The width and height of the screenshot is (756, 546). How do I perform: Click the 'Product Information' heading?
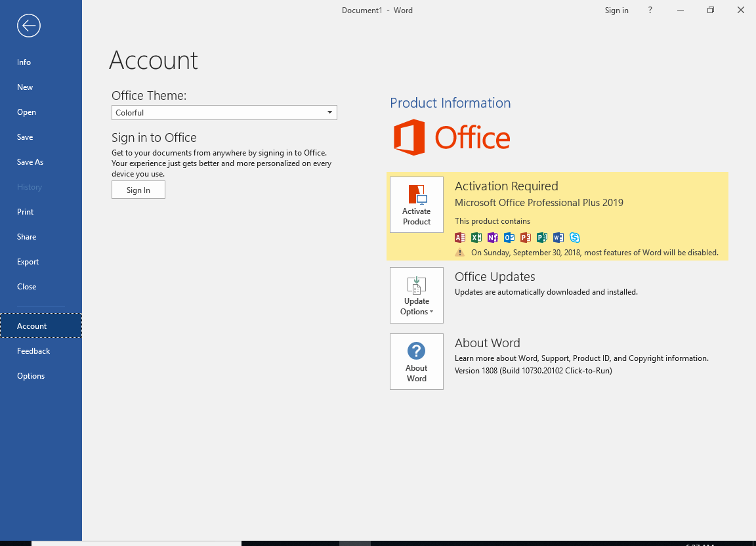click(x=450, y=103)
